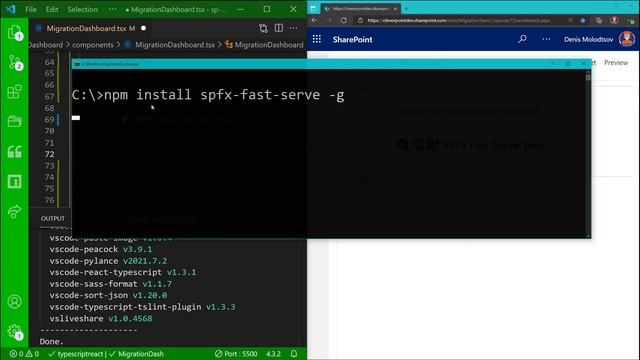Click vsliveshare v1.0.4568 output line
The width and height of the screenshot is (640, 360).
pyautogui.click(x=100, y=318)
